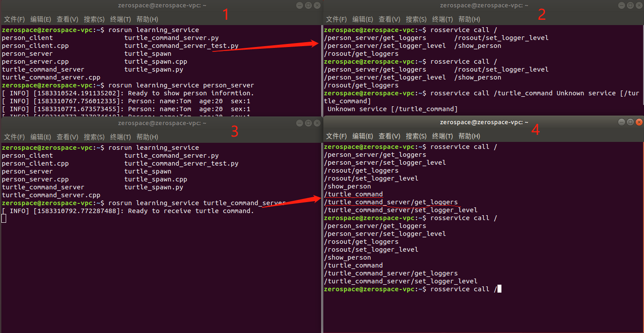Open 查看(V) menu in the active front terminal
This screenshot has width=644, height=333.
point(390,136)
